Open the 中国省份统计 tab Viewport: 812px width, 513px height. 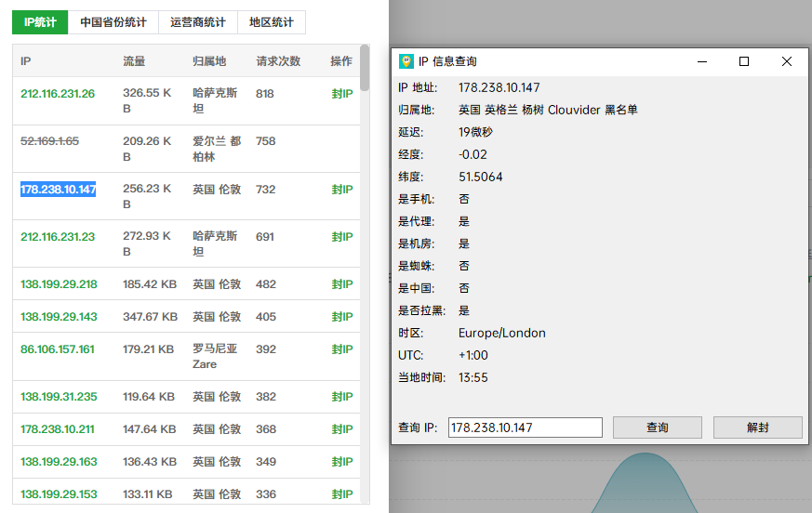113,22
